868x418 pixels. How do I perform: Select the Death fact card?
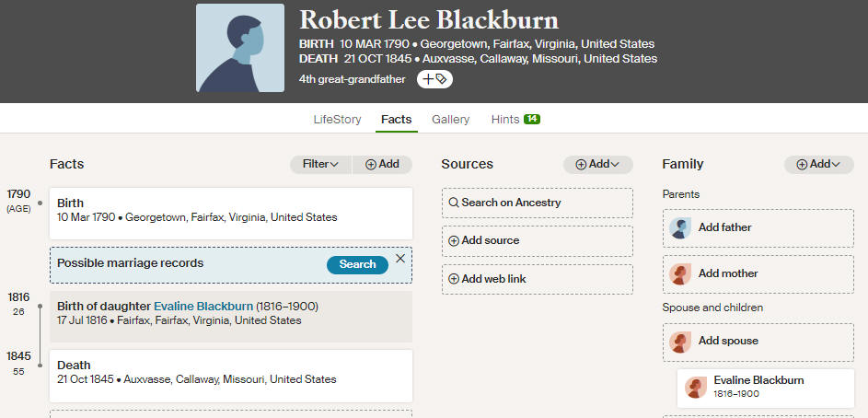point(231,376)
